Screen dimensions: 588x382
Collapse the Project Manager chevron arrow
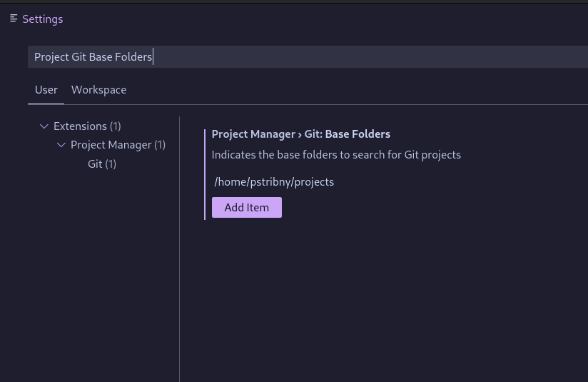(x=61, y=145)
